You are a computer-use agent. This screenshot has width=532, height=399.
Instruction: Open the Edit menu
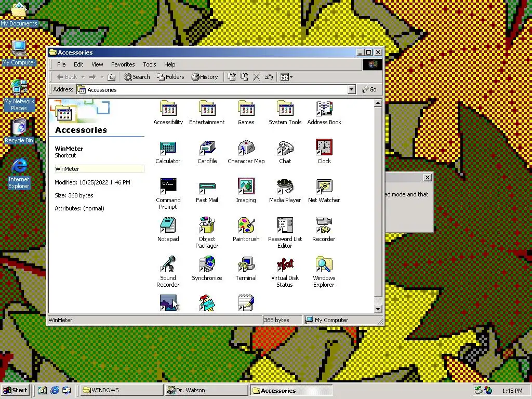click(x=78, y=64)
